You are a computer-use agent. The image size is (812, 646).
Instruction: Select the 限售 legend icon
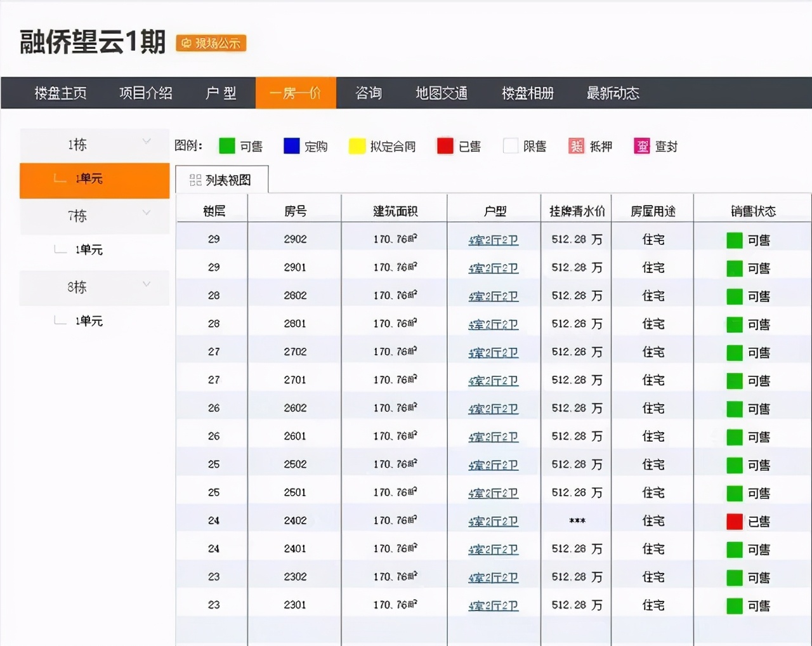(511, 145)
